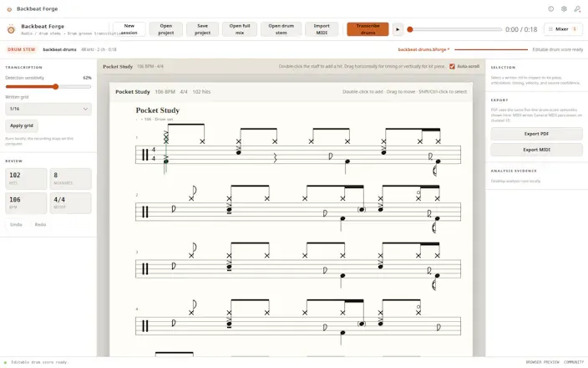Click the green status dot in status bar

[5, 362]
